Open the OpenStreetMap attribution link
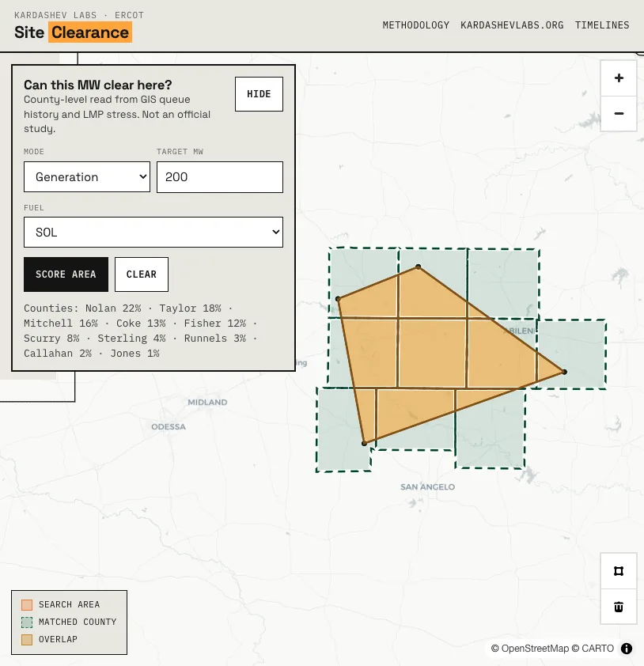Image resolution: width=644 pixels, height=666 pixels. tap(530, 649)
